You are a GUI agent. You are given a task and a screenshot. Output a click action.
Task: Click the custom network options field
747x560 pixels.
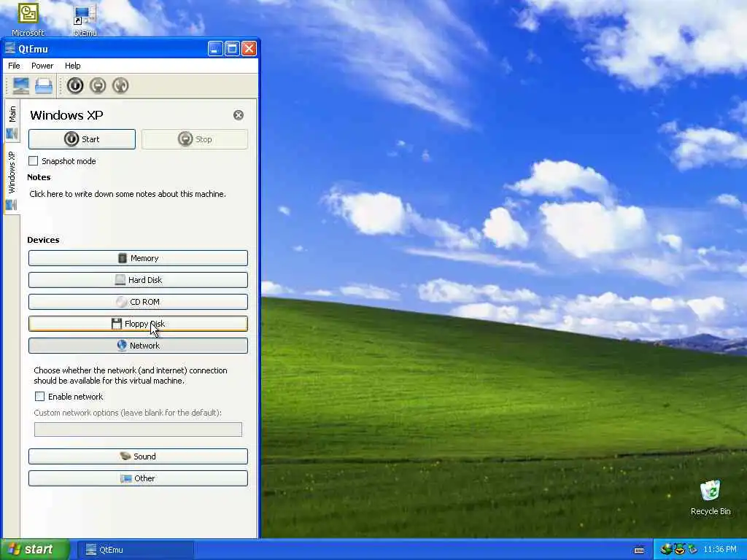point(138,429)
